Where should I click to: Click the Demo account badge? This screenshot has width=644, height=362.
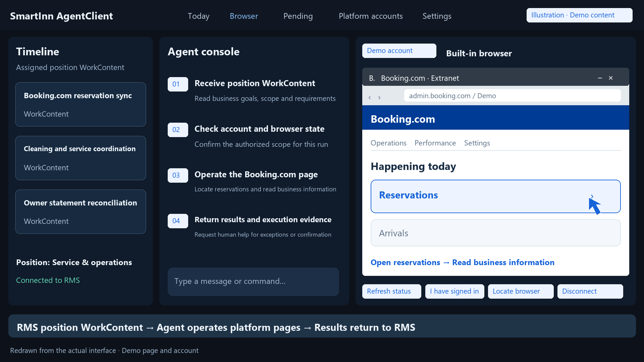coord(399,51)
